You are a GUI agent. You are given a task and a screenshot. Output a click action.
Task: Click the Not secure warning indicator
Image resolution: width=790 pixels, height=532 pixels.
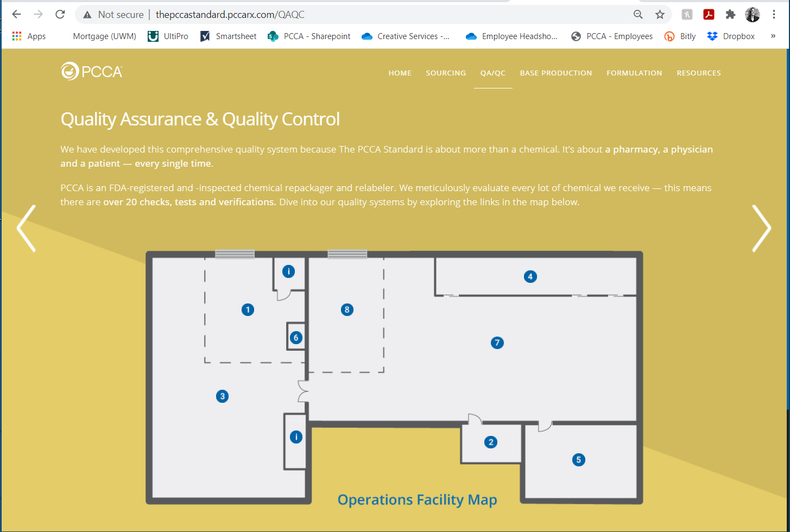coord(113,15)
